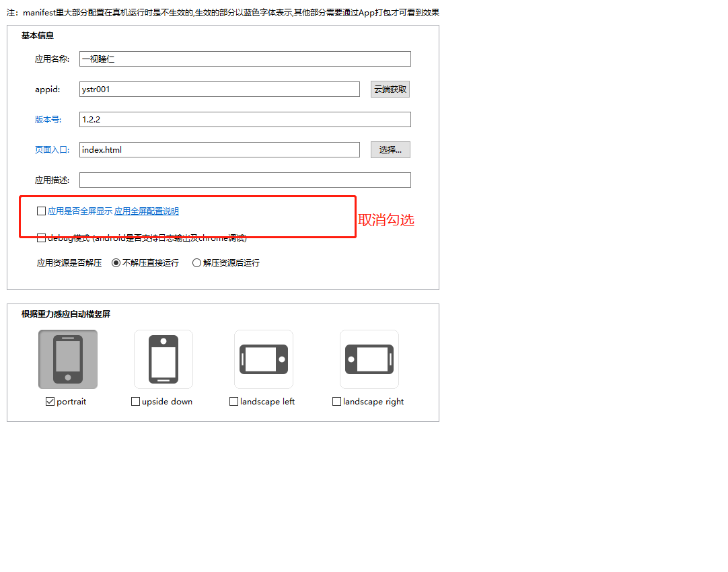This screenshot has width=728, height=572.
Task: Click into the appid text field
Action: tap(219, 89)
